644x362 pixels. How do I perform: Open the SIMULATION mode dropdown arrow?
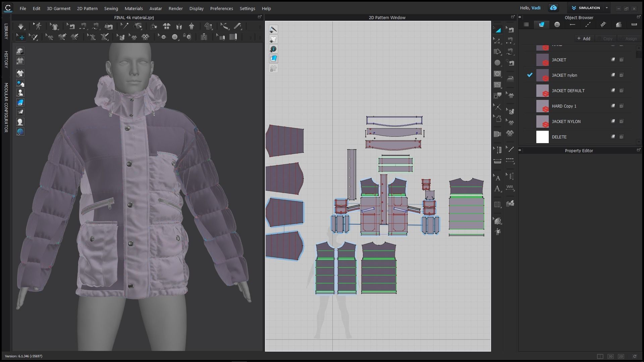pyautogui.click(x=606, y=8)
